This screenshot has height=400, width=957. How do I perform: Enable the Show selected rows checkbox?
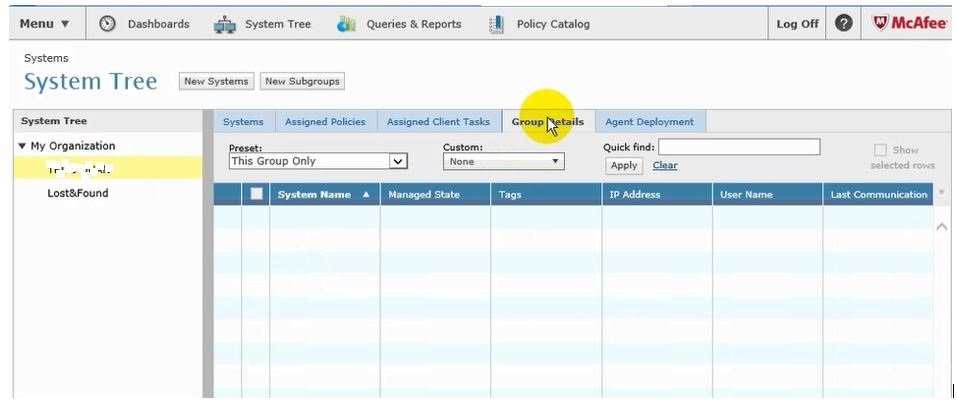pyautogui.click(x=881, y=150)
